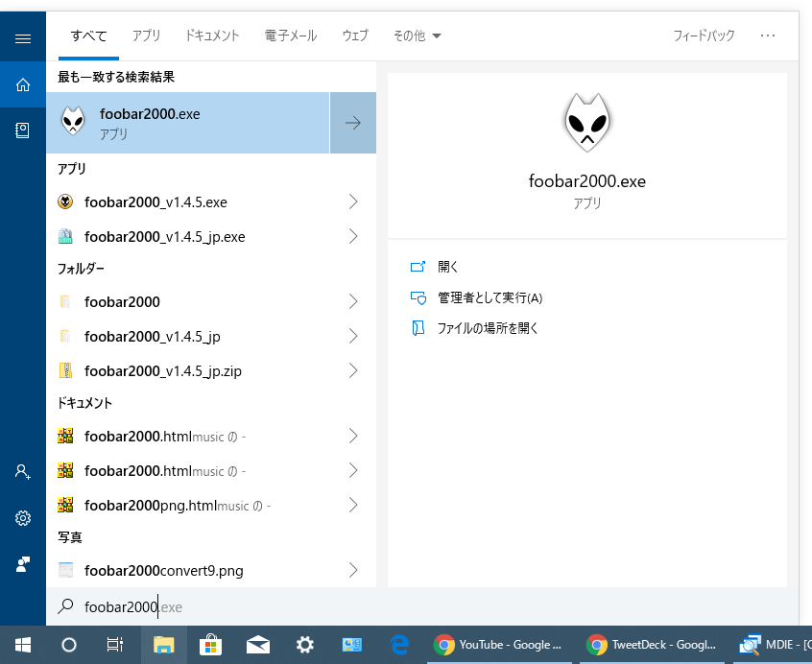
Task: Click the foobar2000_v1.4.5_jp.zip archive icon
Action: coord(65,370)
